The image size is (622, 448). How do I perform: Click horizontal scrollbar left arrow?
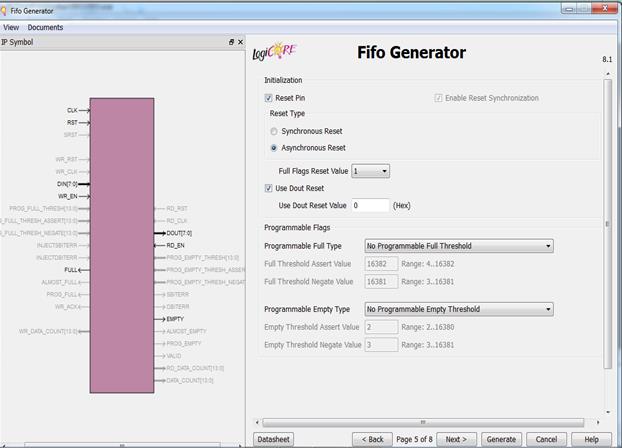(x=257, y=422)
